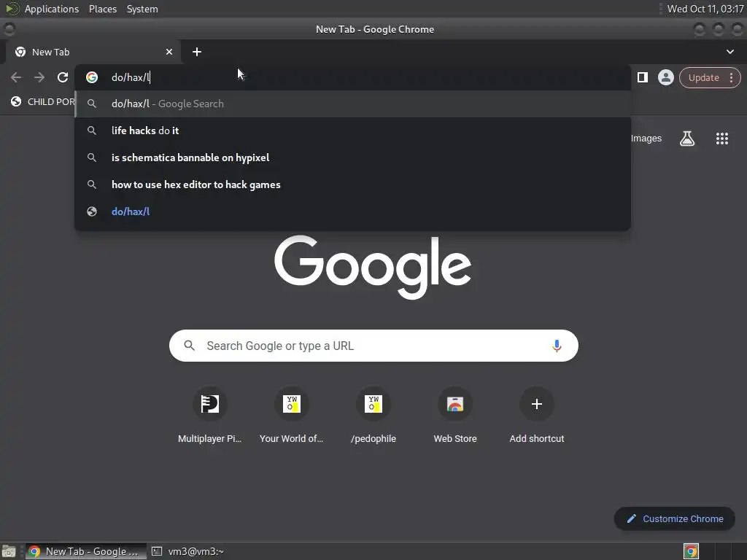Click the search icon beside the hex editor suggestion
Screen dimensions: 747x560
92,184
